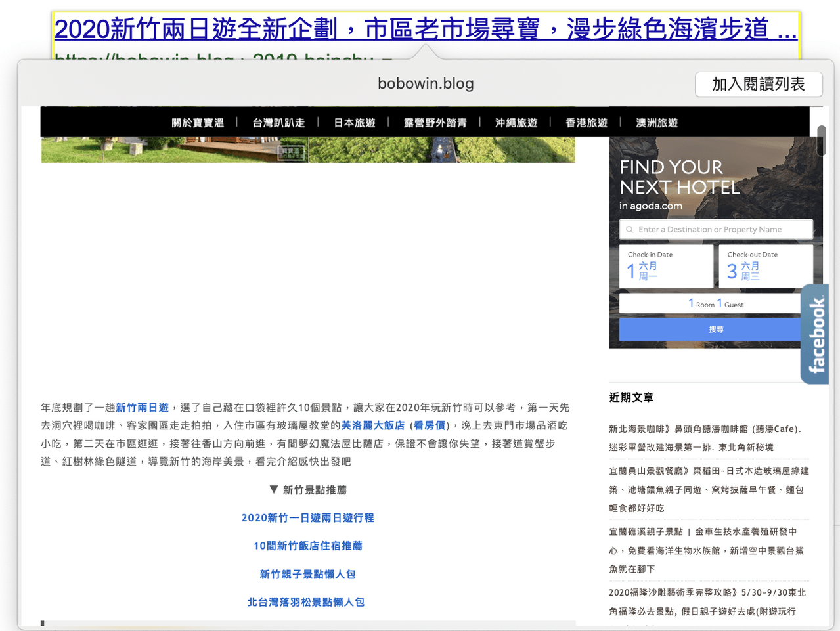
Task: Open 日本旅遊 menu item
Action: tap(355, 123)
